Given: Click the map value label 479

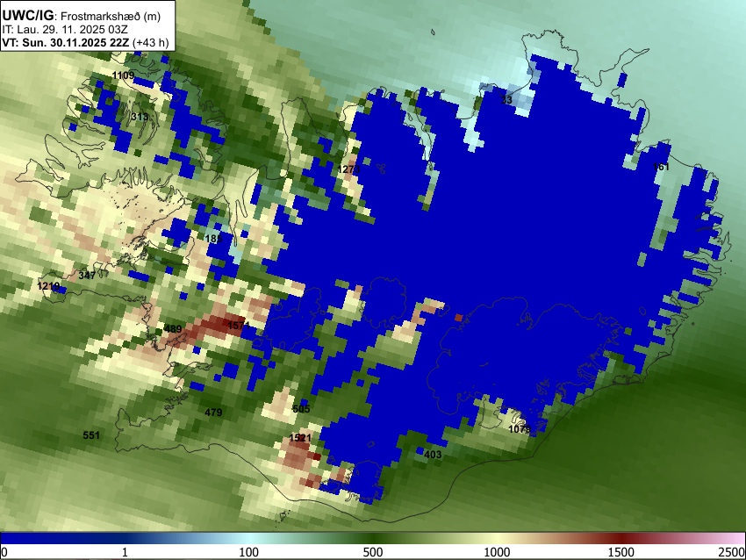Looking at the screenshot, I should (213, 412).
